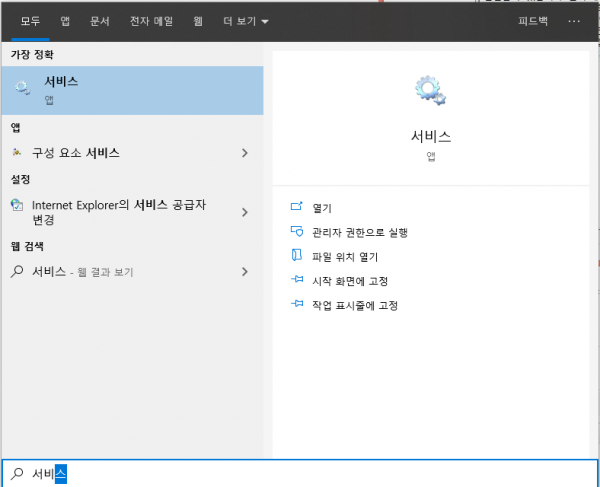The height and width of the screenshot is (487, 600).
Task: Click the 서비스 title in preview pane
Action: tap(431, 136)
